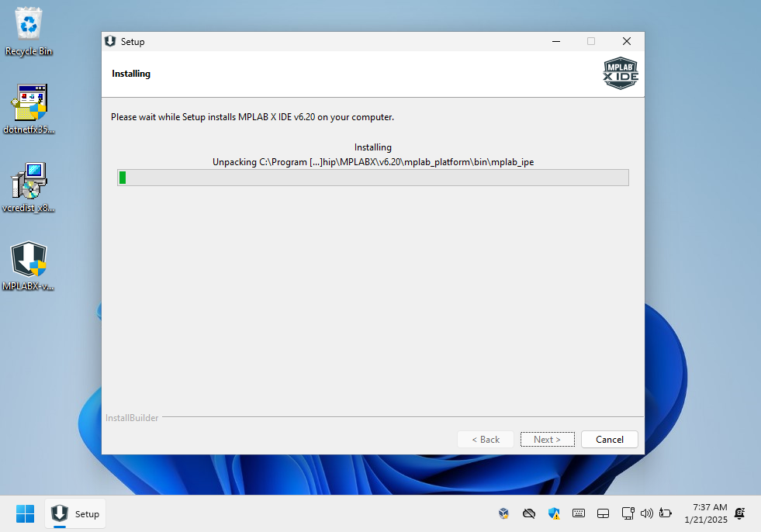Open the clock showing 7:37 AM
Viewport: 761px width, 532px height.
(x=706, y=513)
